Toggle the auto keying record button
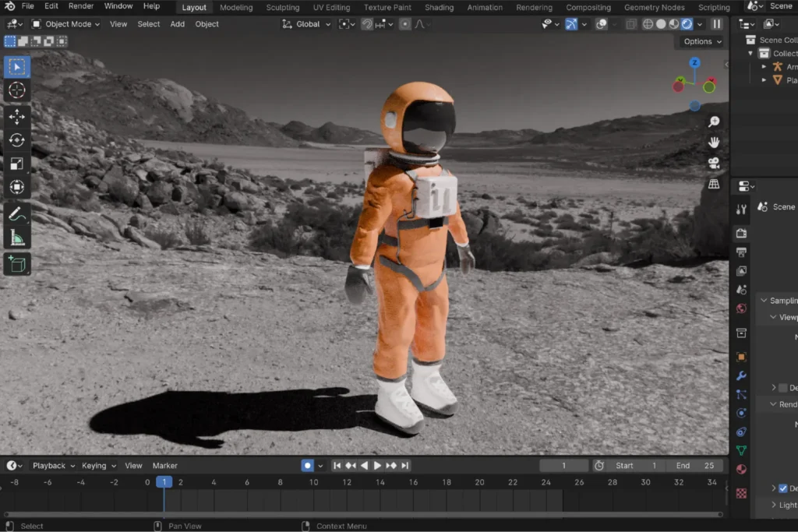The width and height of the screenshot is (798, 532). (x=308, y=466)
